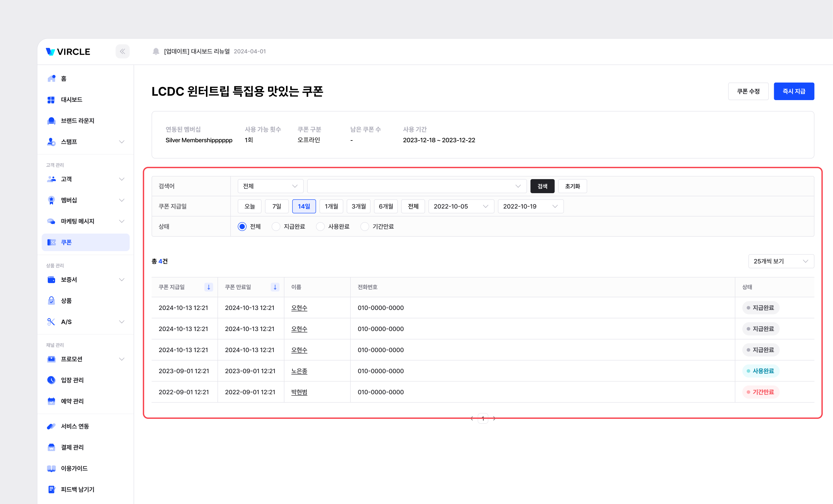833x504 pixels.
Task: Select the 지급완료 status radio button
Action: pyautogui.click(x=276, y=226)
